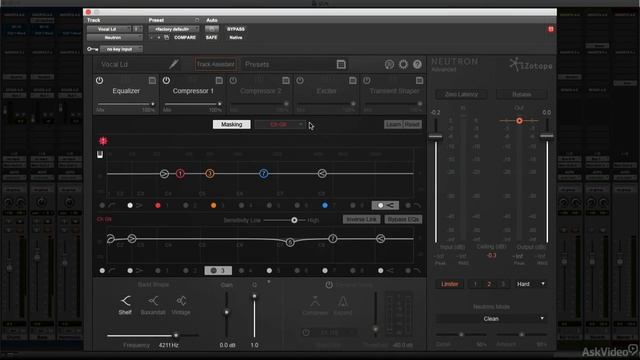Toggle the piano keyboard icon in EQ

[100, 154]
